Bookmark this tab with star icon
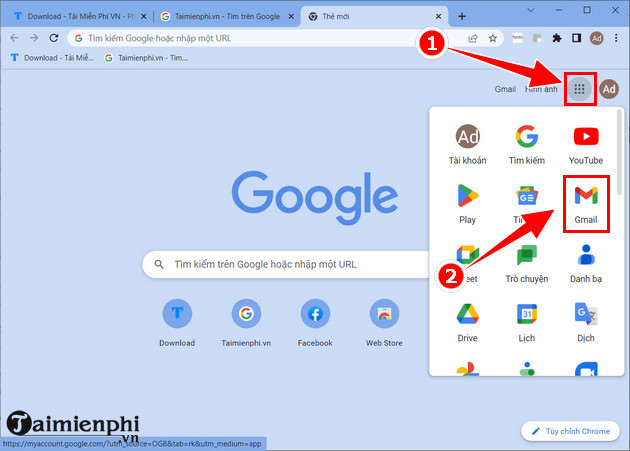 click(x=493, y=38)
